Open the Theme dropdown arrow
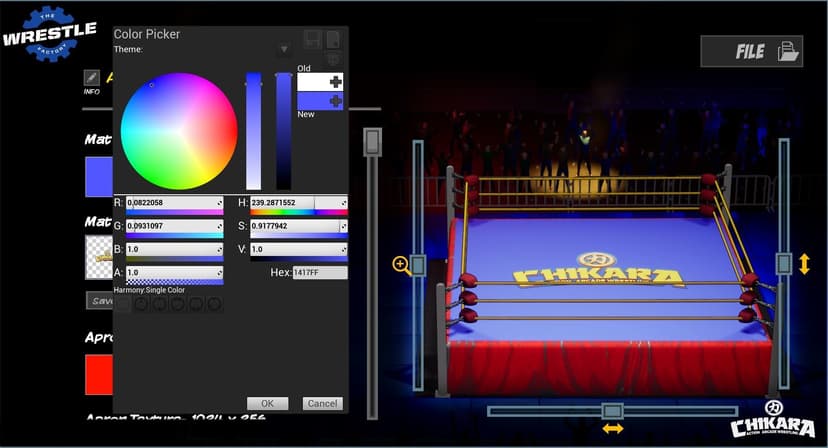The image size is (828, 448). [x=284, y=49]
